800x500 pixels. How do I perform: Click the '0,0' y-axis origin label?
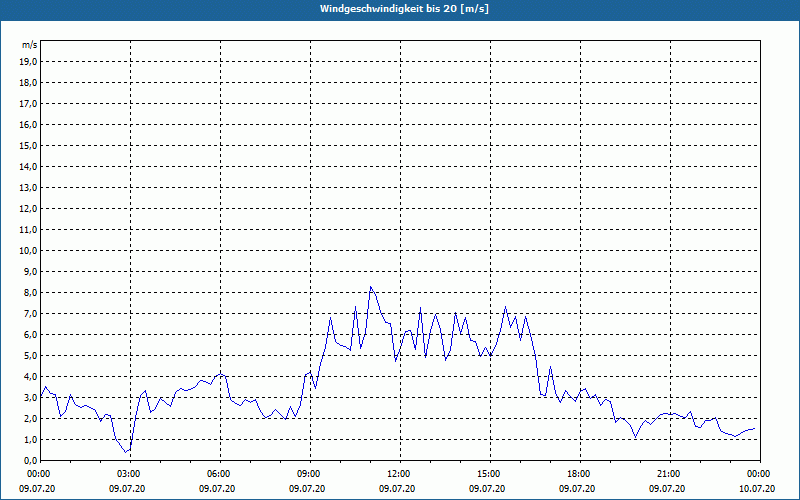tap(30, 460)
